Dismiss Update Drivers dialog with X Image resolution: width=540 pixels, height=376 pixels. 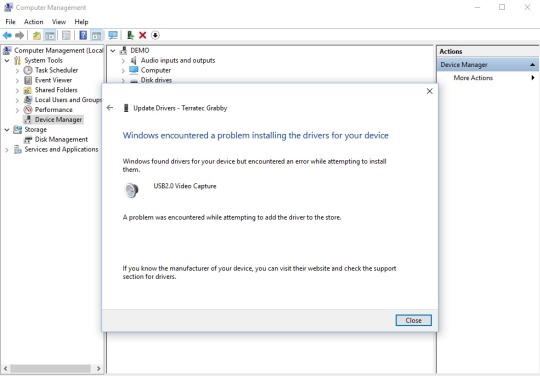[x=430, y=91]
